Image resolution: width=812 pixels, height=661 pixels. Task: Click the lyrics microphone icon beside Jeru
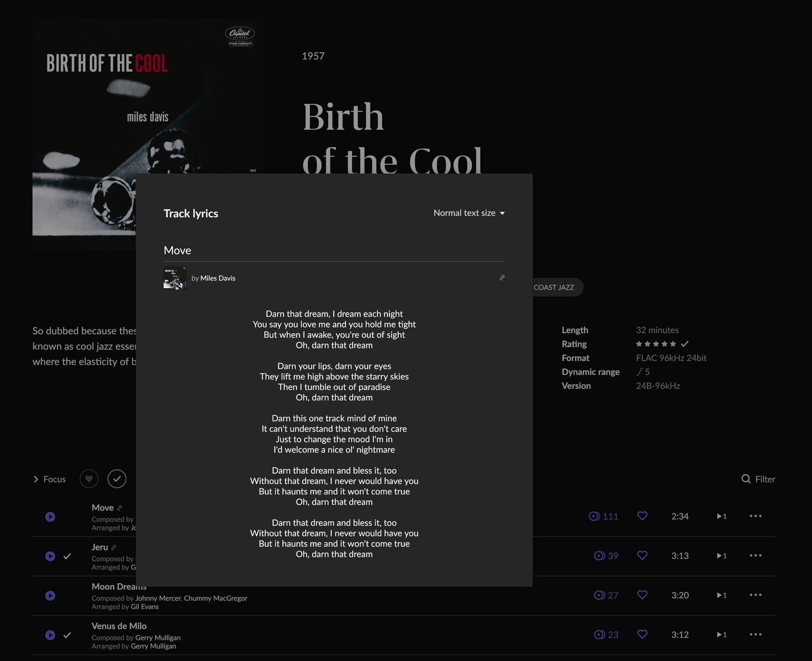pyautogui.click(x=113, y=547)
